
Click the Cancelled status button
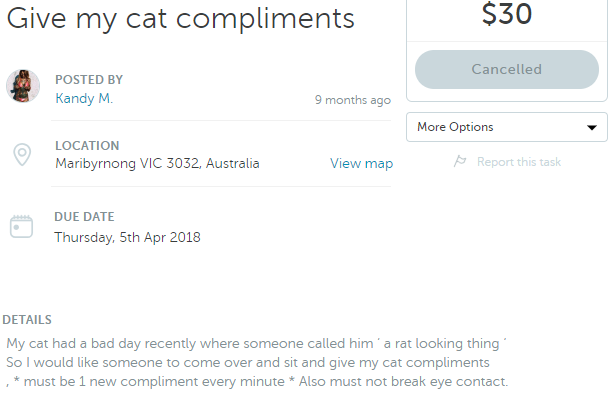pos(507,69)
